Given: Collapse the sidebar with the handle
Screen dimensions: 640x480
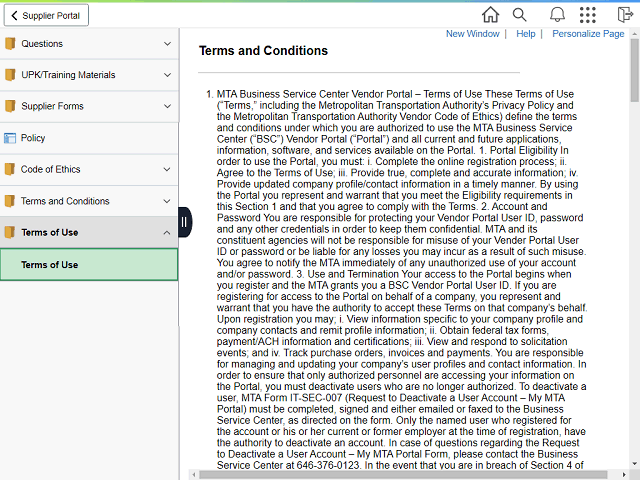Looking at the screenshot, I should [184, 222].
